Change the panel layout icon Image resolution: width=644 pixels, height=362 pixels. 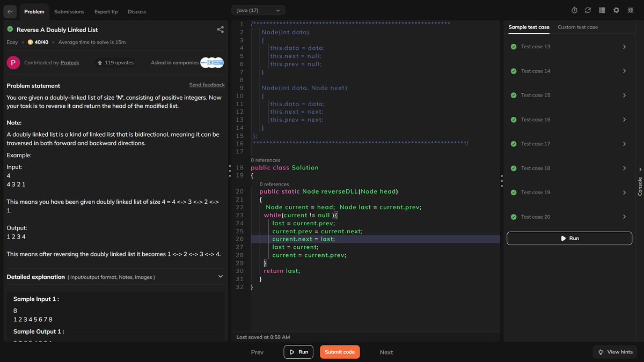[x=602, y=10]
